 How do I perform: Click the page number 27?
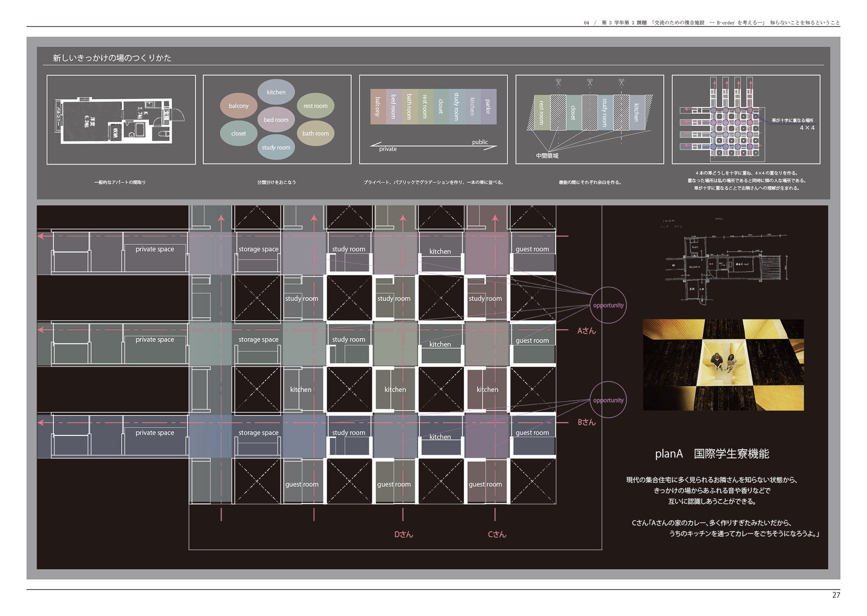(x=836, y=595)
